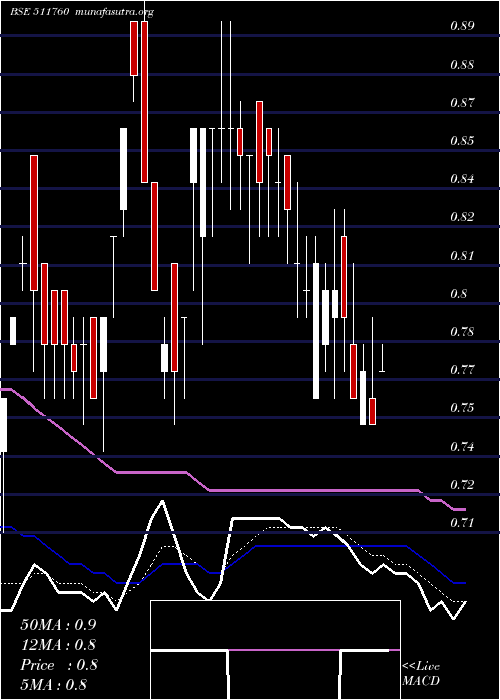Click the 0.88 price axis label
This screenshot has width=500, height=700.
[x=462, y=64]
